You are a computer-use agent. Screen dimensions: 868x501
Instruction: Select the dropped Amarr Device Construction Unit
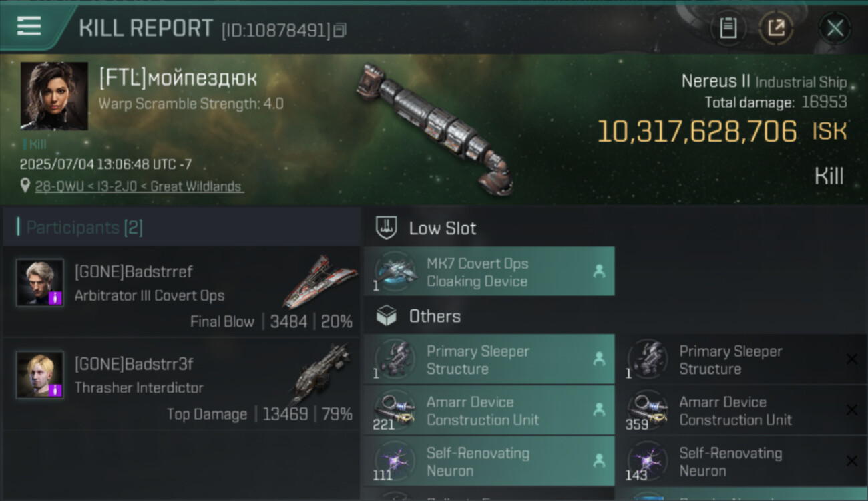(489, 411)
